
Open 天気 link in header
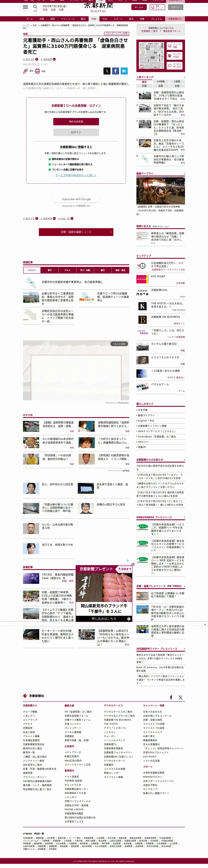click(x=45, y=10)
